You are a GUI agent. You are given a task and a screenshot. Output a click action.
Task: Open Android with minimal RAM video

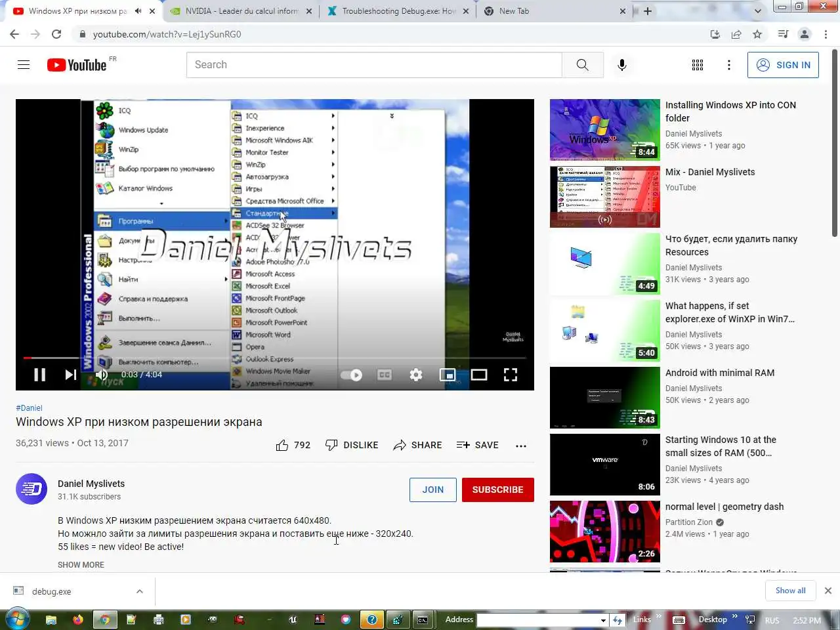point(605,398)
